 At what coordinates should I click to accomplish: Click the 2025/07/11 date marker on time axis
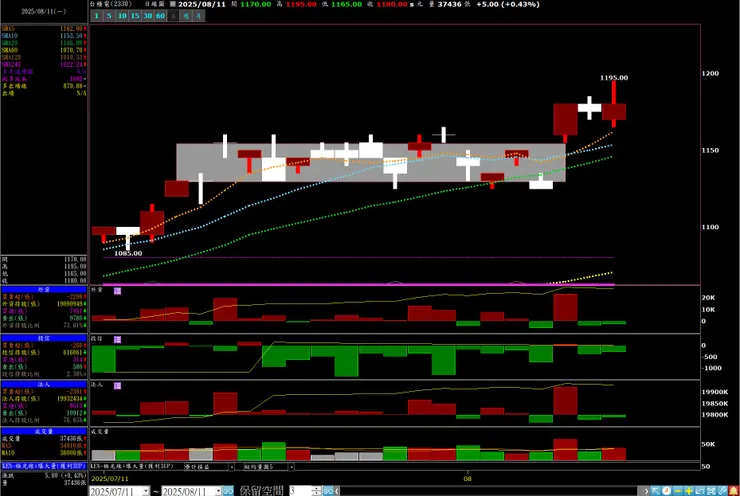point(109,479)
